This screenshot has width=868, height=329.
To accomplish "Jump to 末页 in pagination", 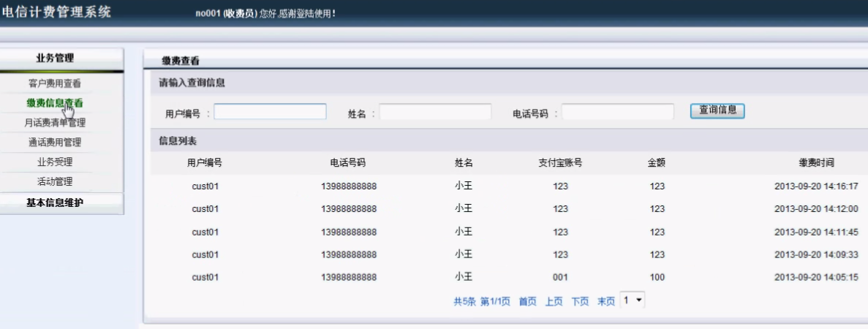I will (606, 301).
